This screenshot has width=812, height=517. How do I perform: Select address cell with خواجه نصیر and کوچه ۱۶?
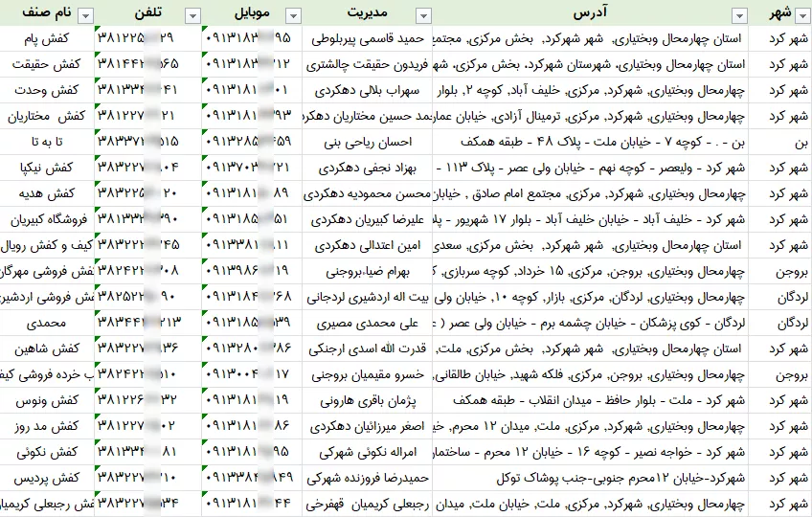pyautogui.click(x=591, y=452)
